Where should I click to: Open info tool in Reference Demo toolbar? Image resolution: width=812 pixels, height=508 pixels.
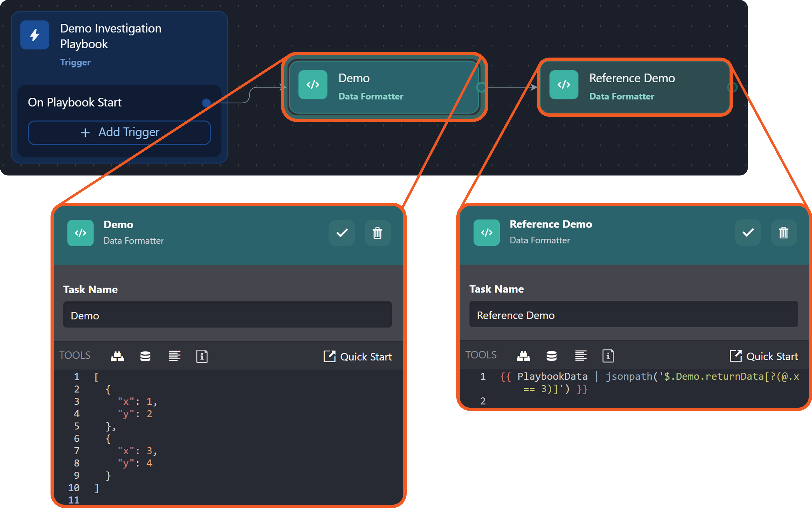pos(608,356)
